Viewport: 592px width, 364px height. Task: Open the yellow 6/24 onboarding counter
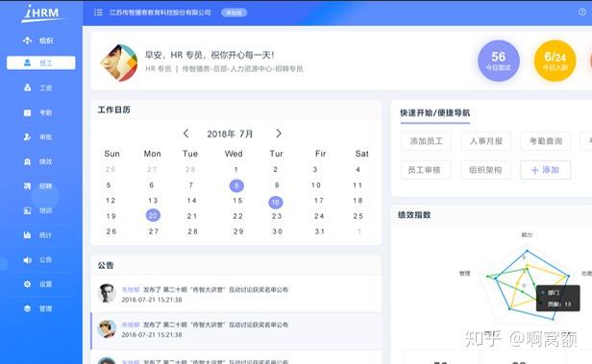click(x=555, y=61)
